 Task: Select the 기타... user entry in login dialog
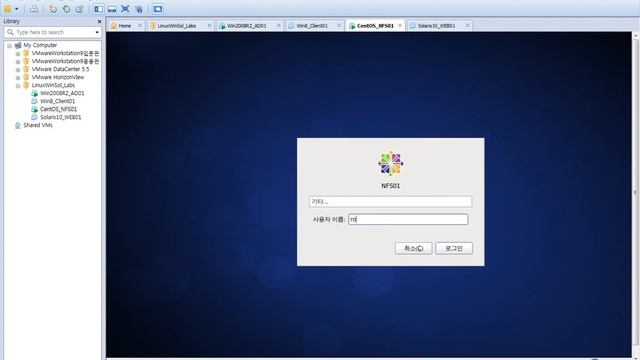coord(391,202)
